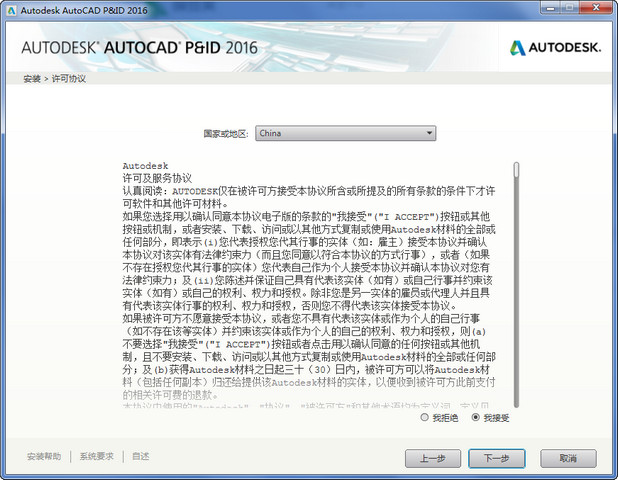The height and width of the screenshot is (480, 618).
Task: Click 取消 (Cancel) button
Action: [568, 458]
